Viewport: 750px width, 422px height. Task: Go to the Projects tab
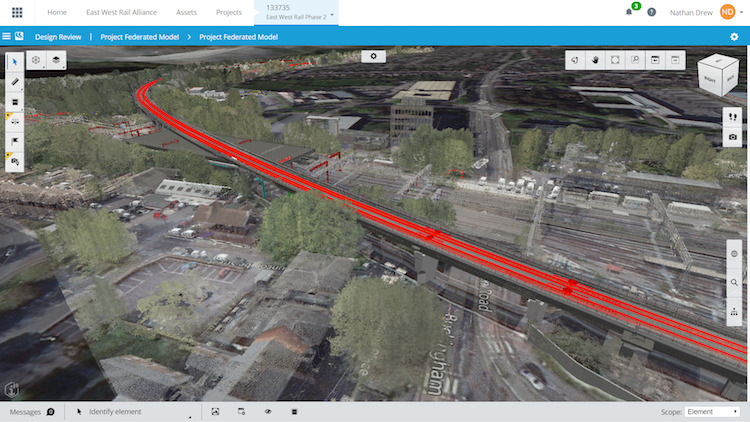(230, 12)
